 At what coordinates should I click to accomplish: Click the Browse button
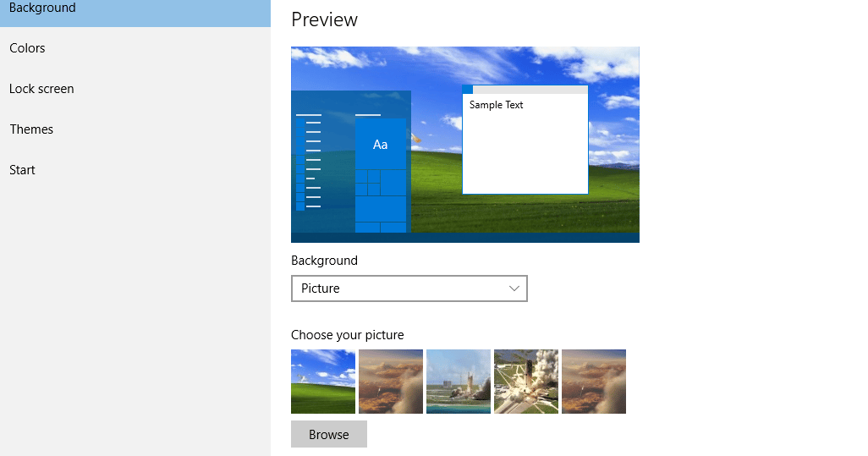click(x=329, y=434)
